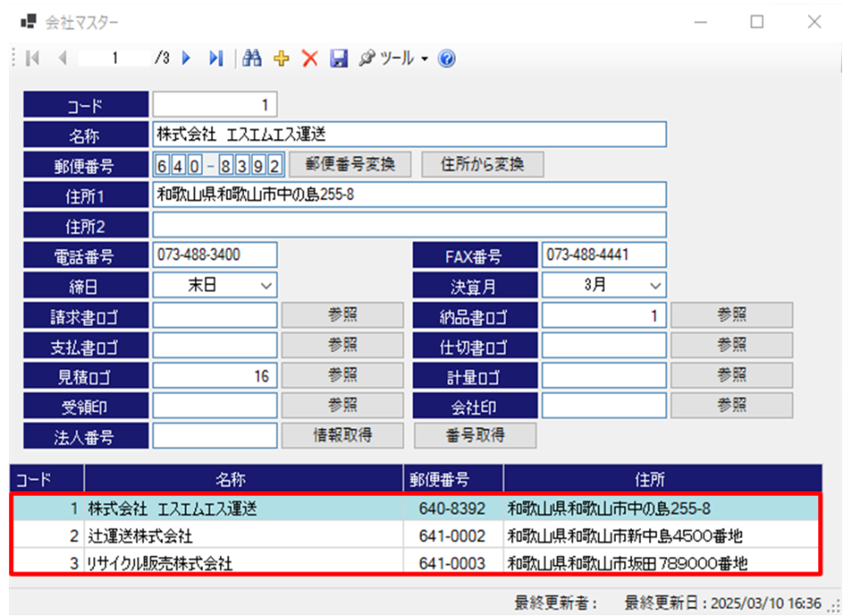Screen dimensions: 843x616
Task: Click the 住所から変換 button
Action: point(482,164)
